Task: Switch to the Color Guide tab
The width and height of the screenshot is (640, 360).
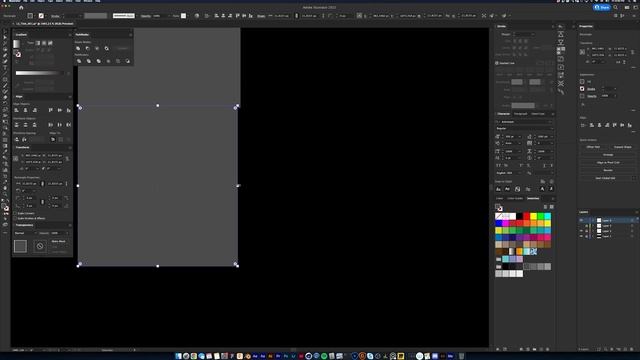Action: (515, 198)
